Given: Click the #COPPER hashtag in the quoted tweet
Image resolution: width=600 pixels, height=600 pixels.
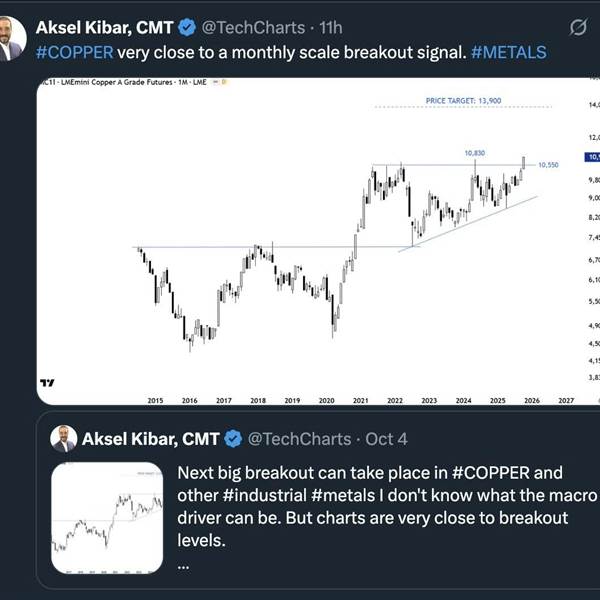Looking at the screenshot, I should click(493, 472).
